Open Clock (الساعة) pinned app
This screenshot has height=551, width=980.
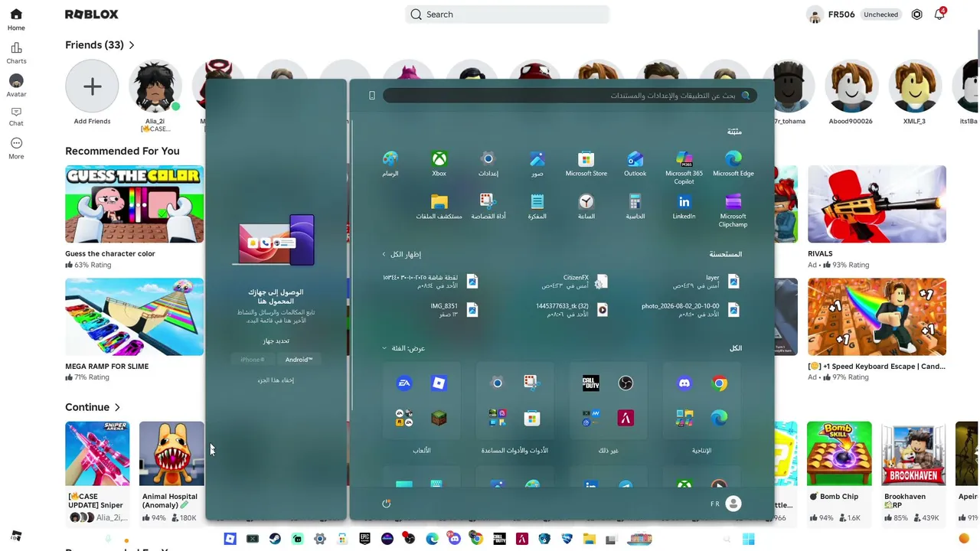(586, 207)
